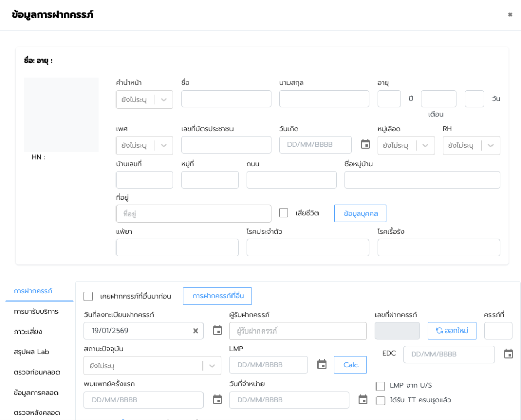521x420 pixels.
Task: Click calendar icon for ANC registration date
Action: [x=217, y=331]
